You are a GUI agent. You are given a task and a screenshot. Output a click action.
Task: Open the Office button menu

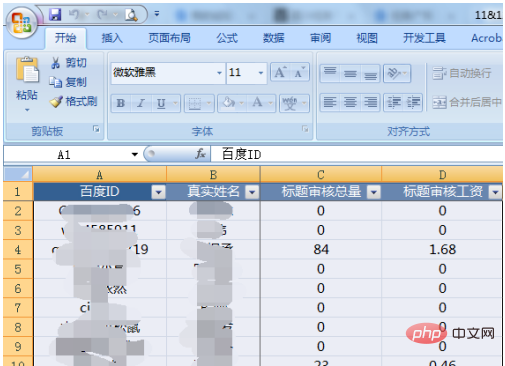[x=22, y=22]
